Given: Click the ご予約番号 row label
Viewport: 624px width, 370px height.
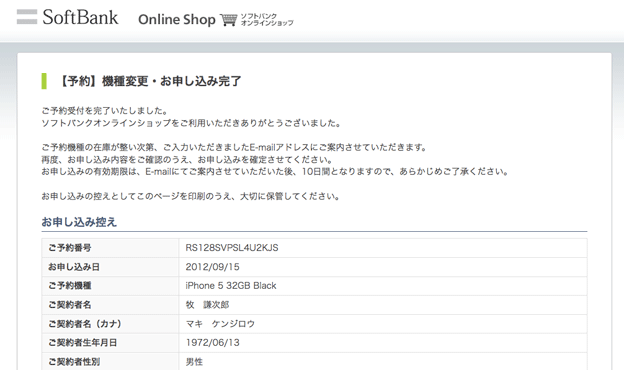Looking at the screenshot, I should (70, 248).
